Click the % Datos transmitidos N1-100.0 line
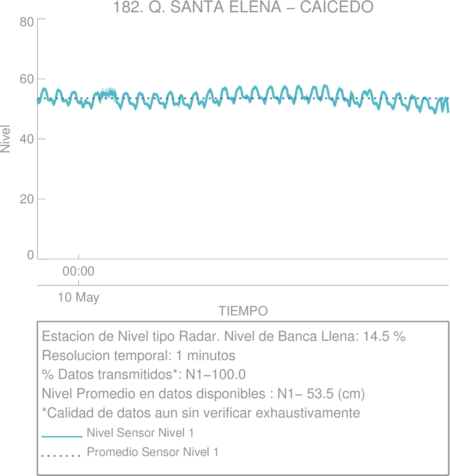 tap(144, 374)
